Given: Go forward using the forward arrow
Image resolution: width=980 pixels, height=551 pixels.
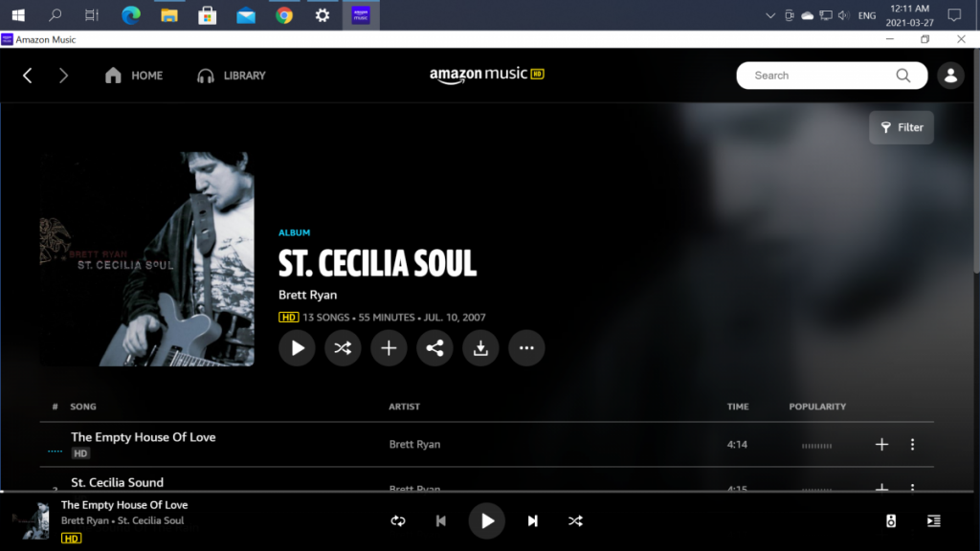Looking at the screenshot, I should [x=63, y=76].
